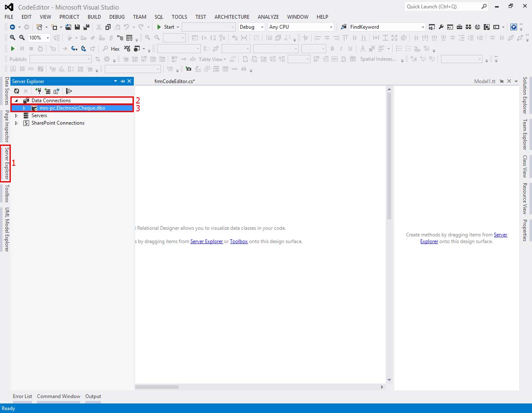Open the Properties side tab on right
Viewport: 532px width, 413px height.
[x=525, y=230]
